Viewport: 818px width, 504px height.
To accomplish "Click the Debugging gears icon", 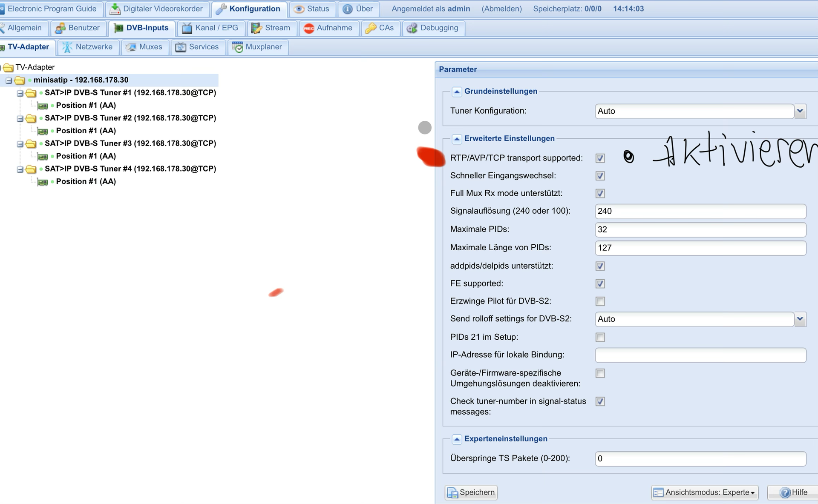I will tap(412, 28).
